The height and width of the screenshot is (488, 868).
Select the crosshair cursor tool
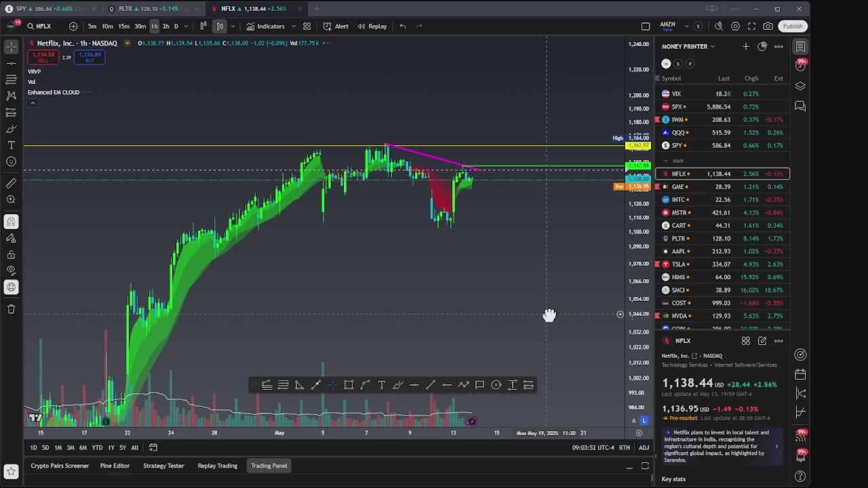pyautogui.click(x=11, y=47)
